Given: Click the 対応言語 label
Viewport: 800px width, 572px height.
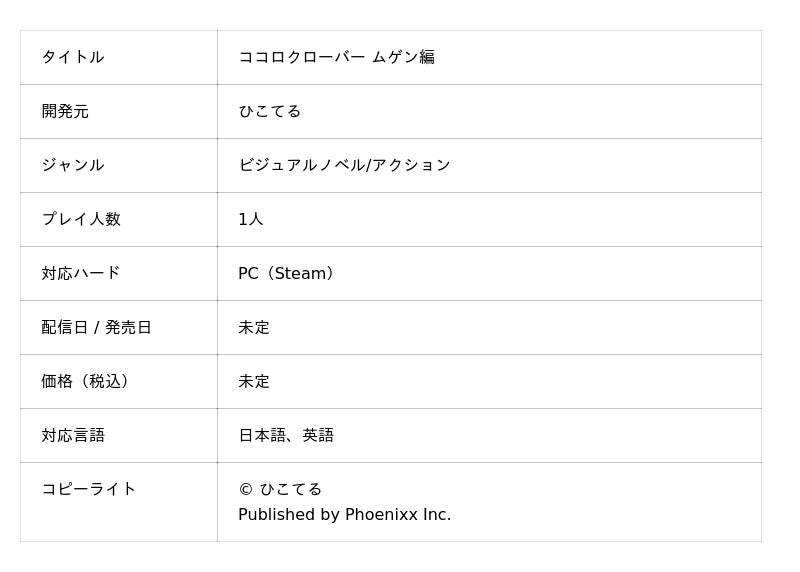Looking at the screenshot, I should (73, 435).
